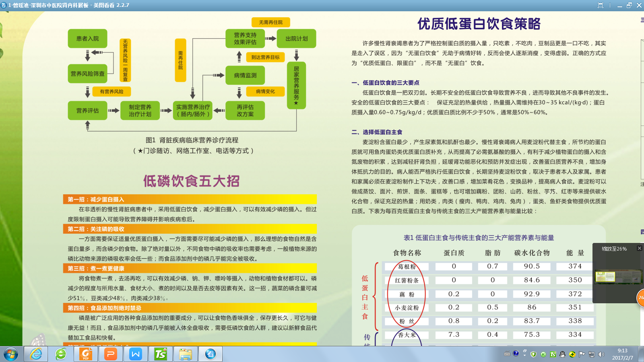Open the WPS Presentation taskbar icon

(111, 354)
